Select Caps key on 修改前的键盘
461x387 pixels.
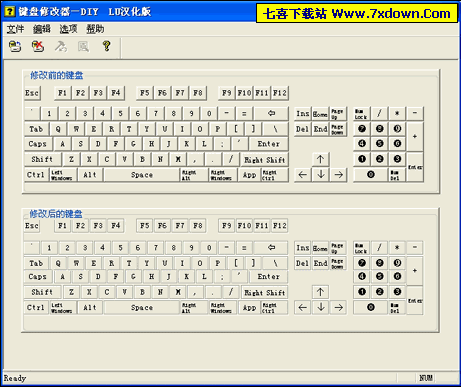[x=38, y=144]
